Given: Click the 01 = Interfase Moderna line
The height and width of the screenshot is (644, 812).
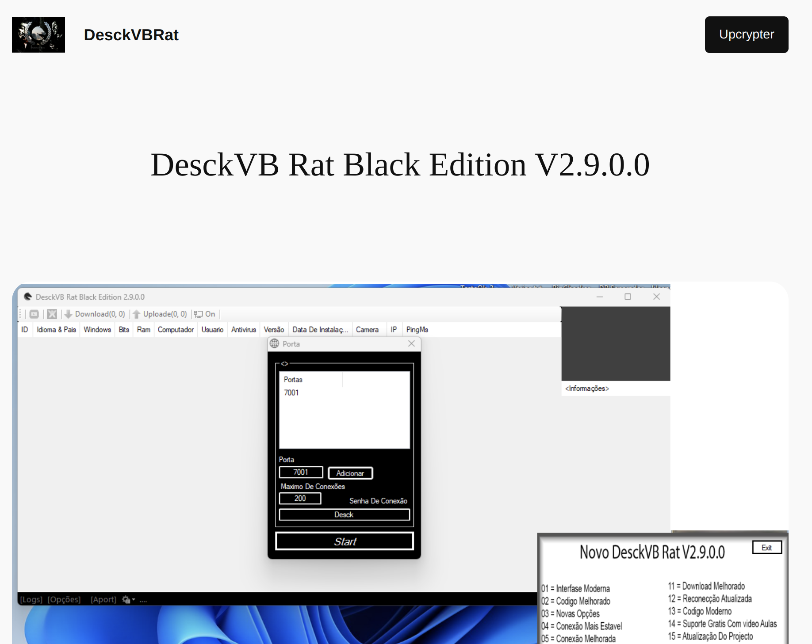Looking at the screenshot, I should (575, 589).
